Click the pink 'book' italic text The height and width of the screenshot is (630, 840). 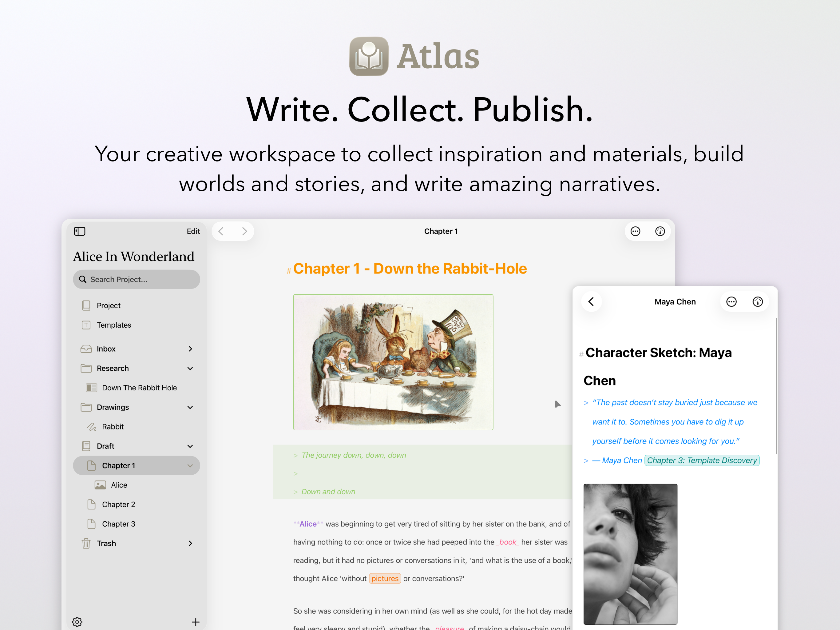point(508,542)
